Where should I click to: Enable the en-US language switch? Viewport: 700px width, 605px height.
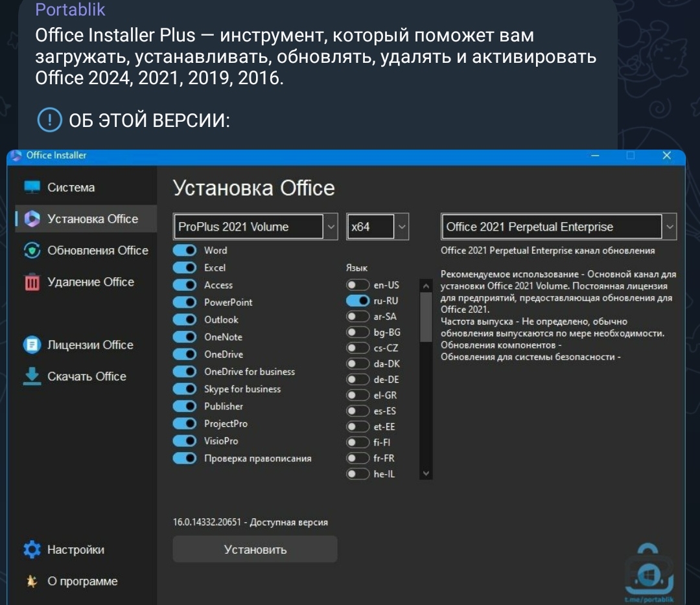(358, 284)
